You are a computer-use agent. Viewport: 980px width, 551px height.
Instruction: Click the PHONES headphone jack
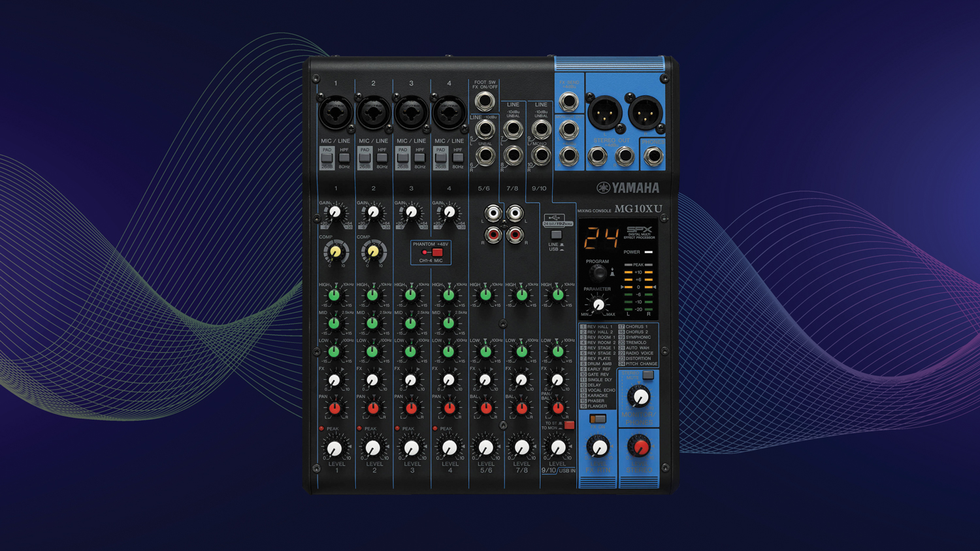[653, 156]
